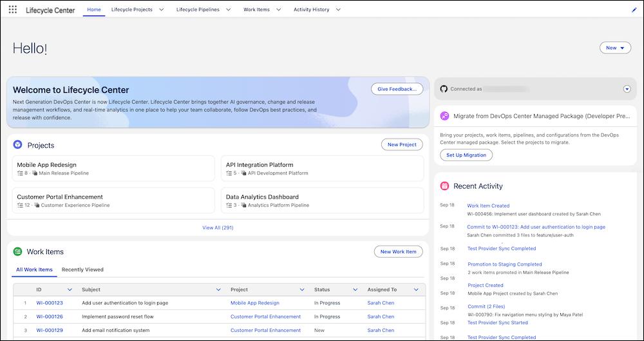Click pipeline icon next to Customer Experience Pipeline
The width and height of the screenshot is (644, 341).
37,205
